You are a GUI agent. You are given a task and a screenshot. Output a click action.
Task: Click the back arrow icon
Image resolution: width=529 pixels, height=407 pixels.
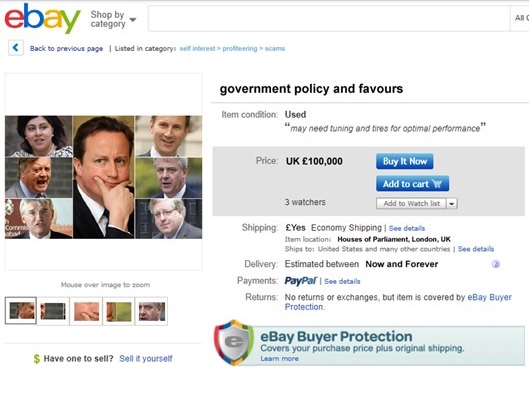point(16,48)
